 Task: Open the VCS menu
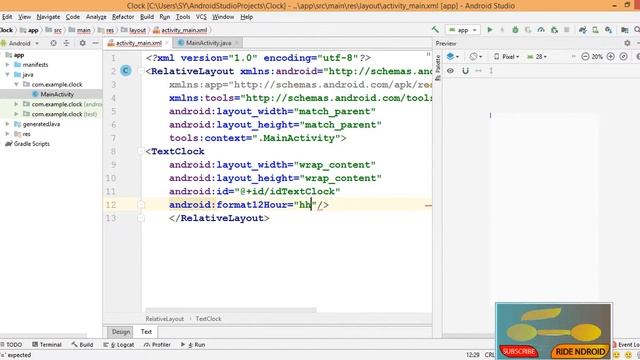click(x=201, y=17)
